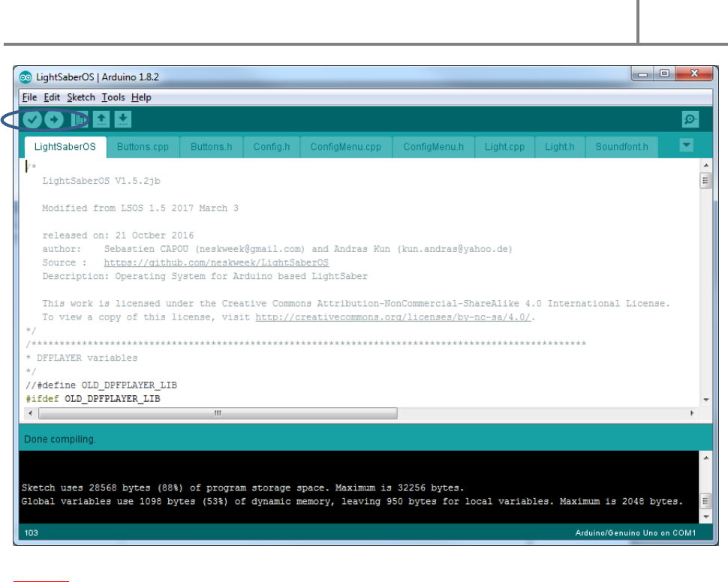The height and width of the screenshot is (582, 728).
Task: Open the Serial Monitor magnifier icon
Action: click(x=690, y=119)
